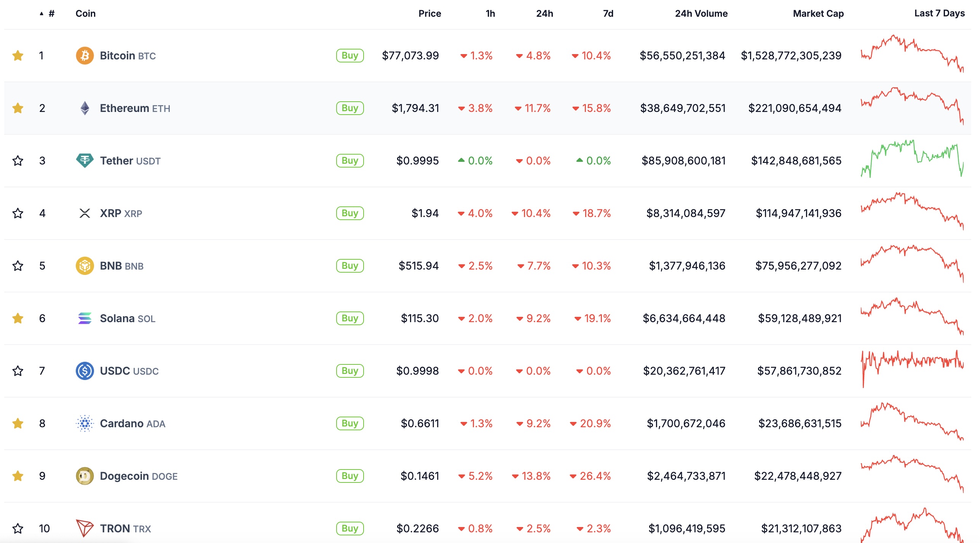Click the Cardano logo icon
Screen dimensions: 980x543
[x=85, y=423]
